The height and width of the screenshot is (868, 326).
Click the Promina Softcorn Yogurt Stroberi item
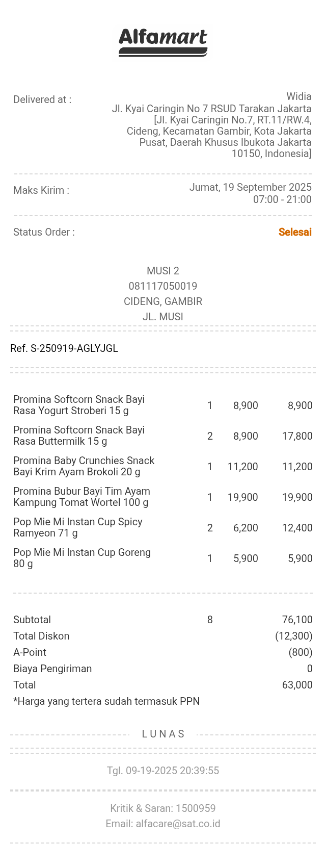79,405
